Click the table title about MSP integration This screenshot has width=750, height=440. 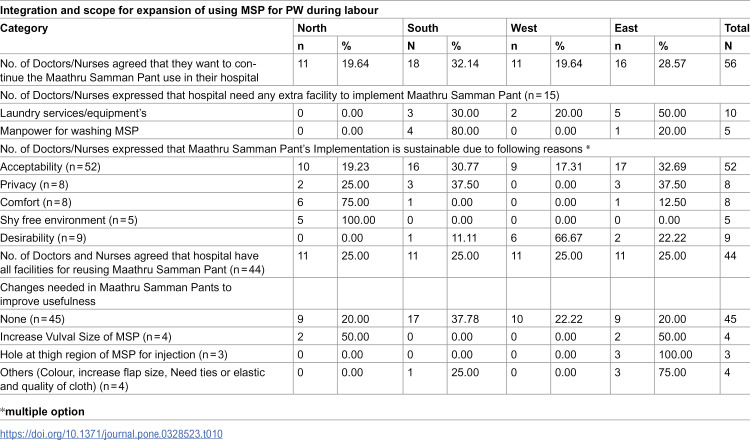189,10
